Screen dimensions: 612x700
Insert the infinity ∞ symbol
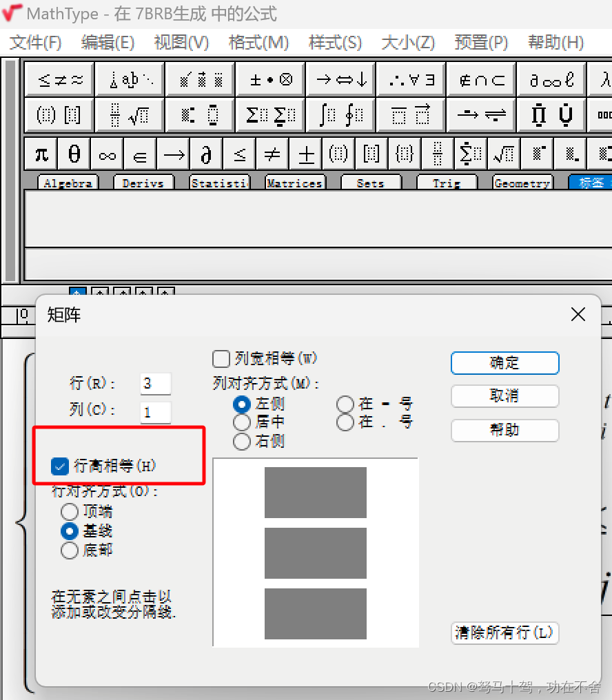click(x=106, y=154)
